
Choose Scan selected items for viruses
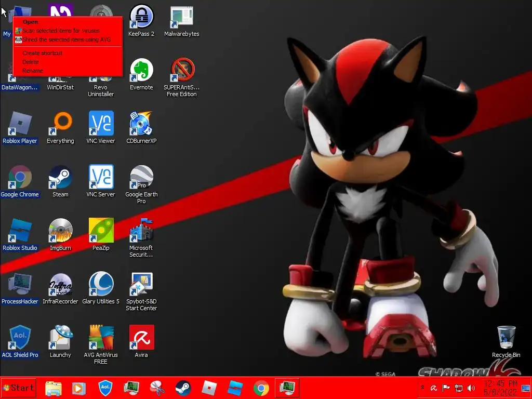pyautogui.click(x=68, y=31)
